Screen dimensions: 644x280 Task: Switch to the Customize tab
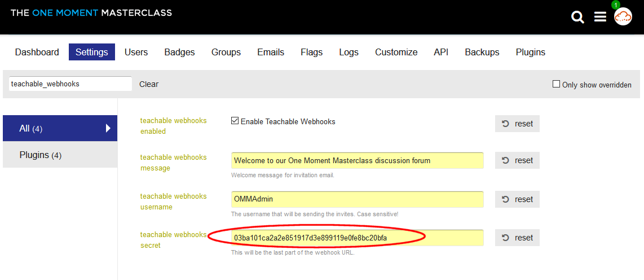point(396,52)
